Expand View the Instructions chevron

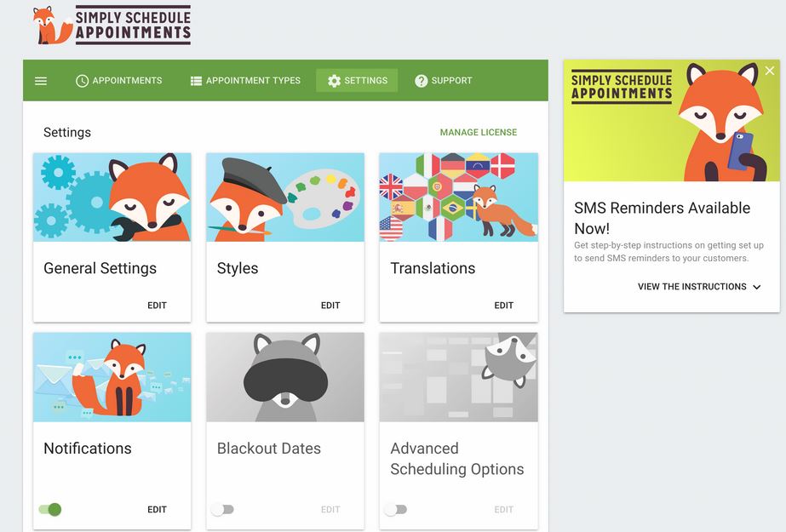click(x=757, y=287)
